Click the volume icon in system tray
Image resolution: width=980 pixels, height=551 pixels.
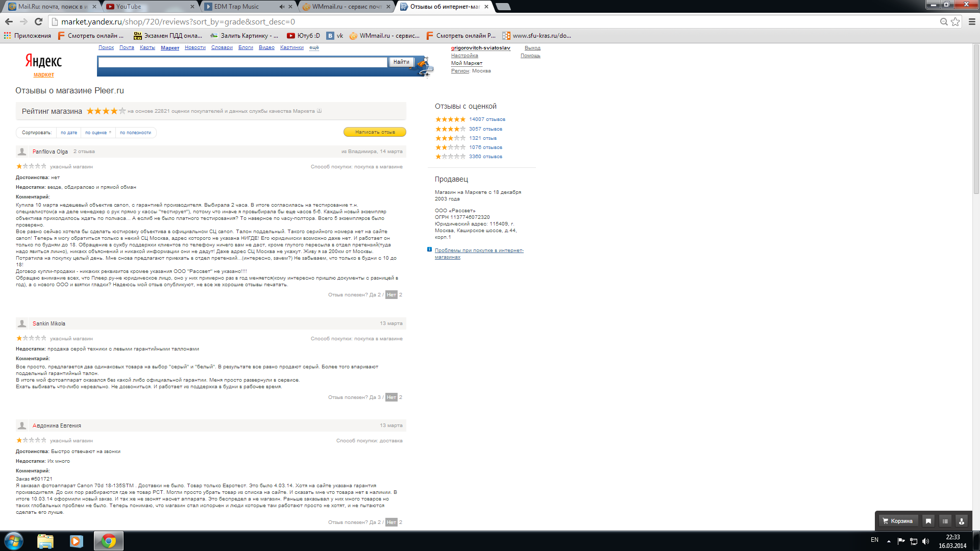926,541
